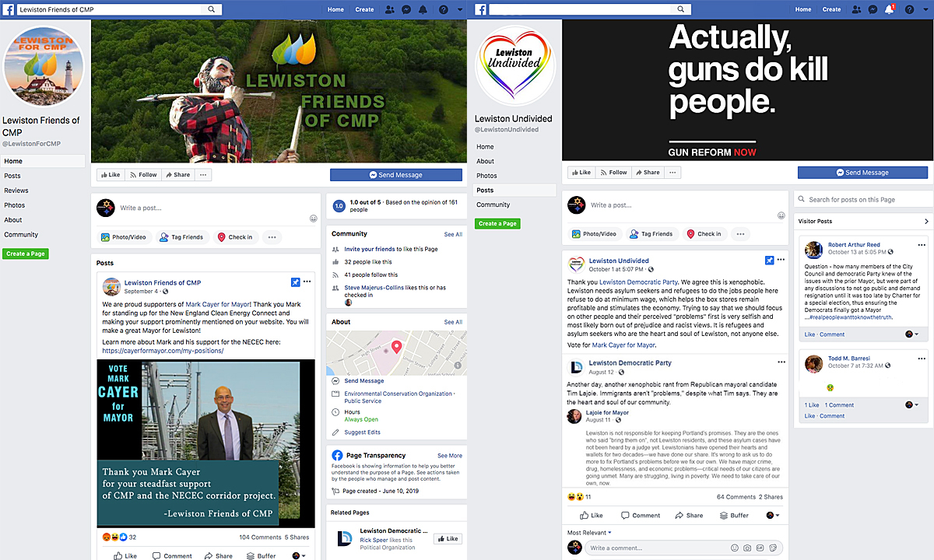
Task: Toggle Like on Lewiston Friends of CMP page
Action: pos(110,175)
